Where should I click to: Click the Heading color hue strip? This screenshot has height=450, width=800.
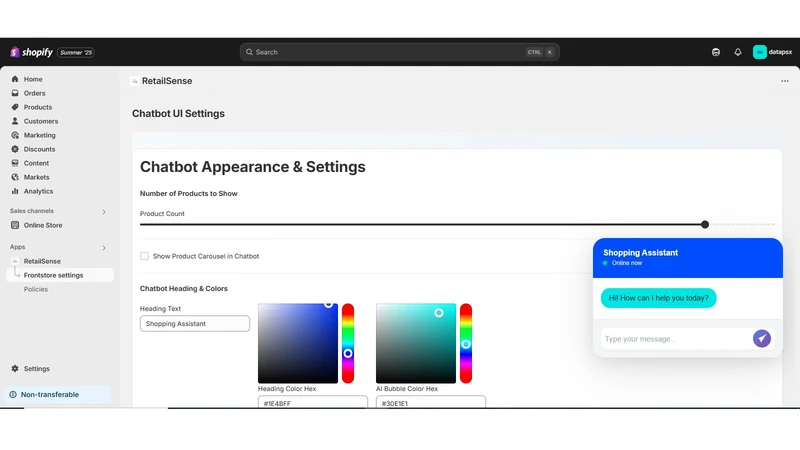[x=348, y=343]
